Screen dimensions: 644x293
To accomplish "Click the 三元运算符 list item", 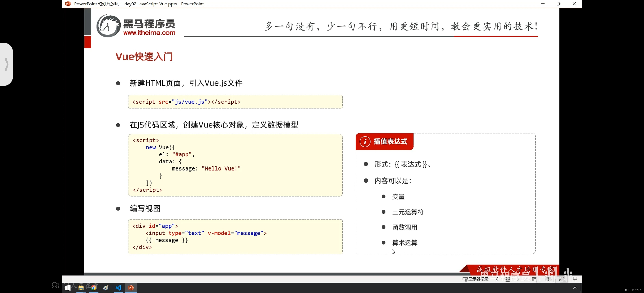I will pos(408,212).
